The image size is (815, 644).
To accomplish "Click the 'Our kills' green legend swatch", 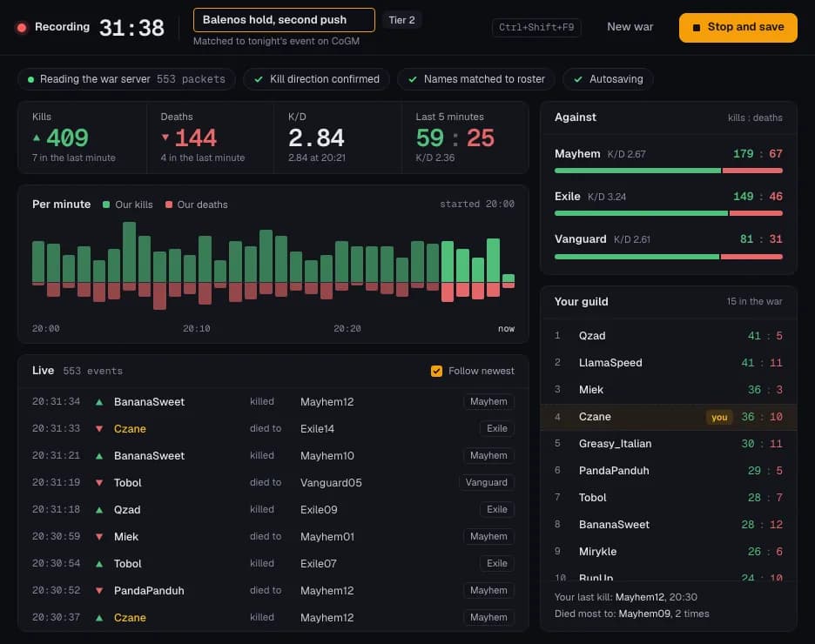I will [x=106, y=205].
